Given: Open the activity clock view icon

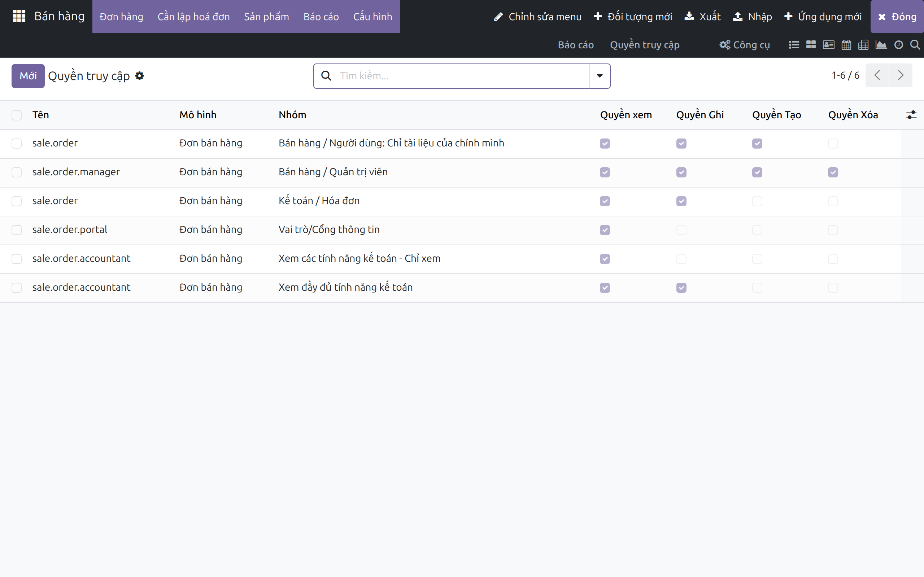Looking at the screenshot, I should [899, 45].
